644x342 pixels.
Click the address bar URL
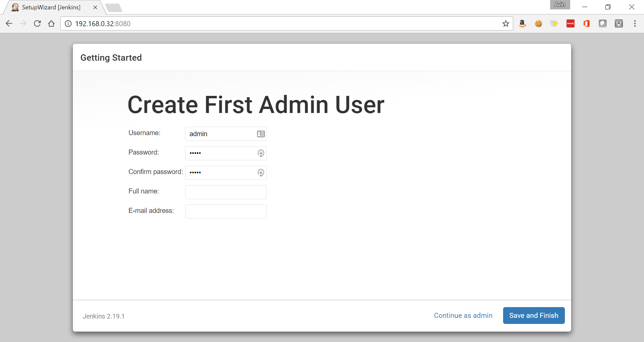point(103,23)
